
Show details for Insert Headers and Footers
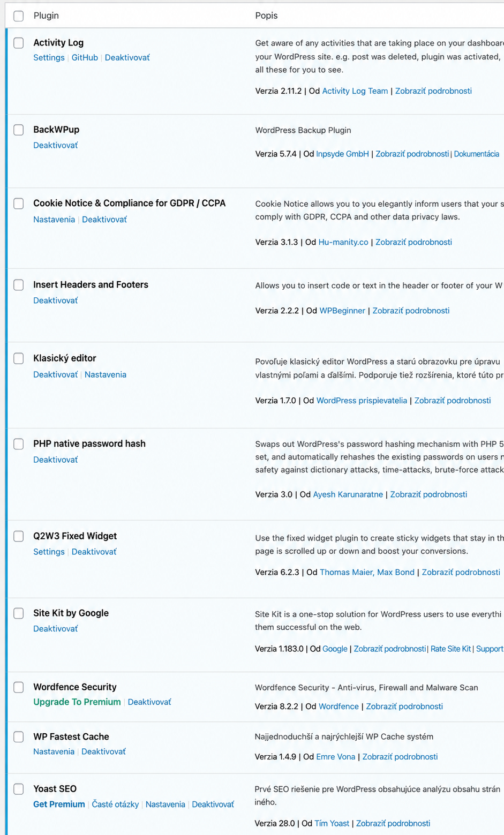(x=411, y=311)
